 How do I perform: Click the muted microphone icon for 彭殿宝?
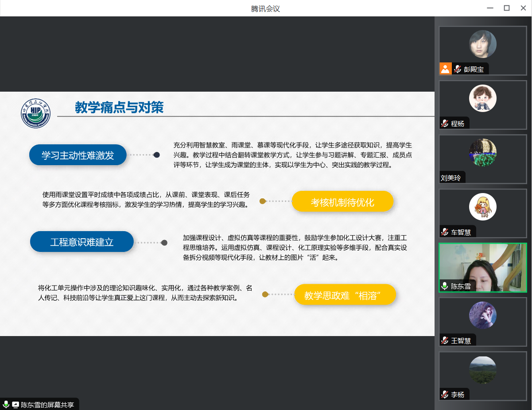click(x=458, y=70)
